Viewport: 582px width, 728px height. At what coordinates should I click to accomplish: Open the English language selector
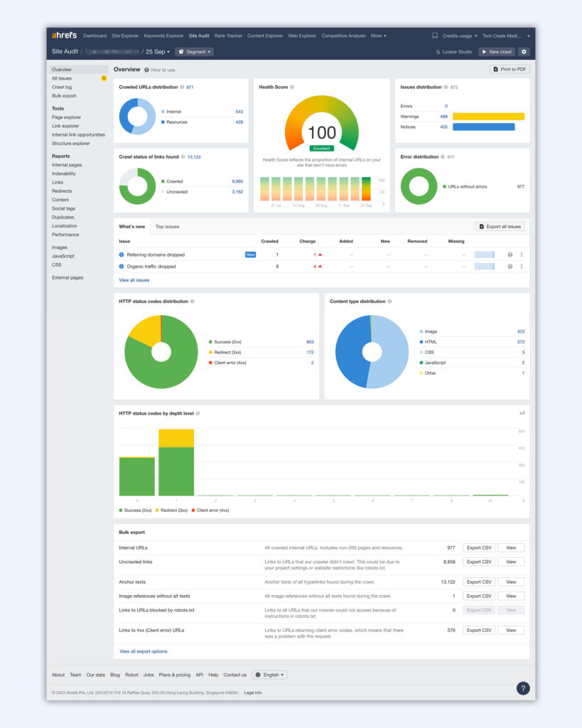click(270, 675)
